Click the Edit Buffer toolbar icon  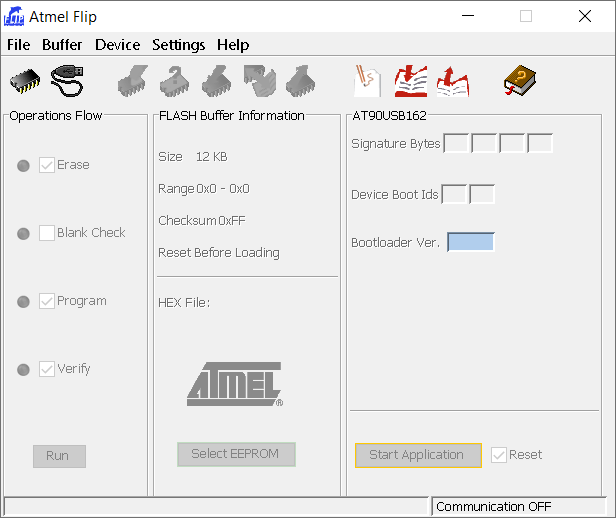coord(367,81)
